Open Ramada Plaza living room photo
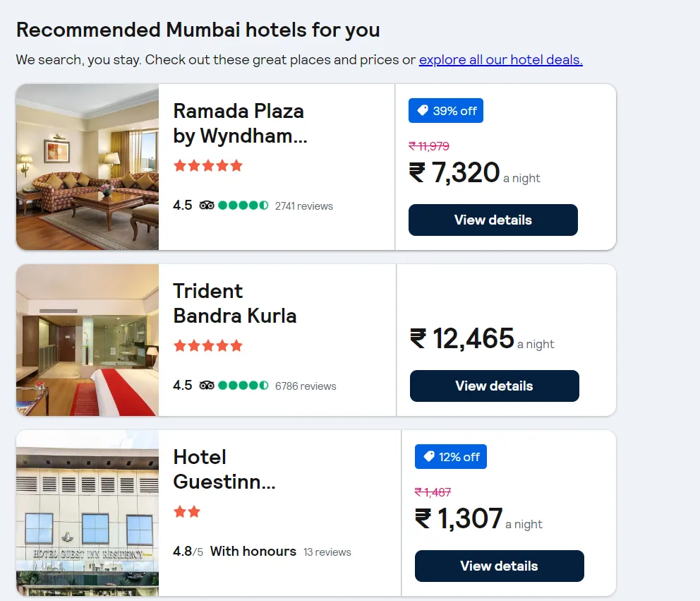700x601 pixels. (x=87, y=167)
